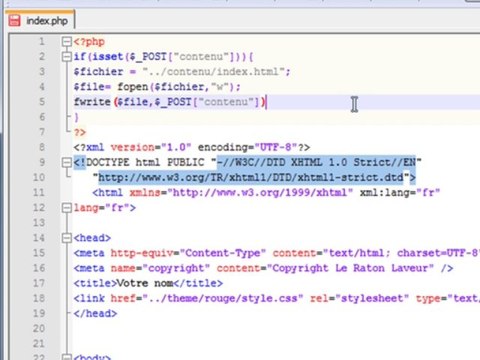Click "Copyright Le Raton Laveur" string
This screenshot has height=360, width=480.
pos(351,268)
